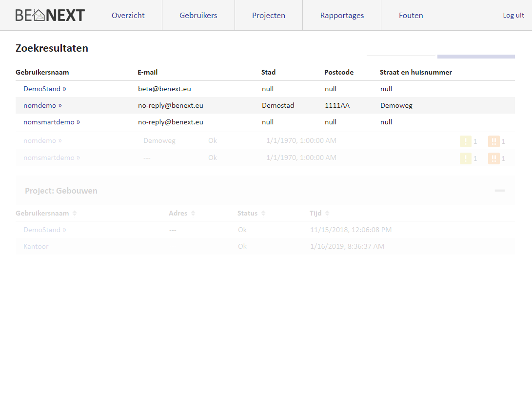This screenshot has width=532, height=415.
Task: Click the Postcode column header
Action: pos(339,72)
